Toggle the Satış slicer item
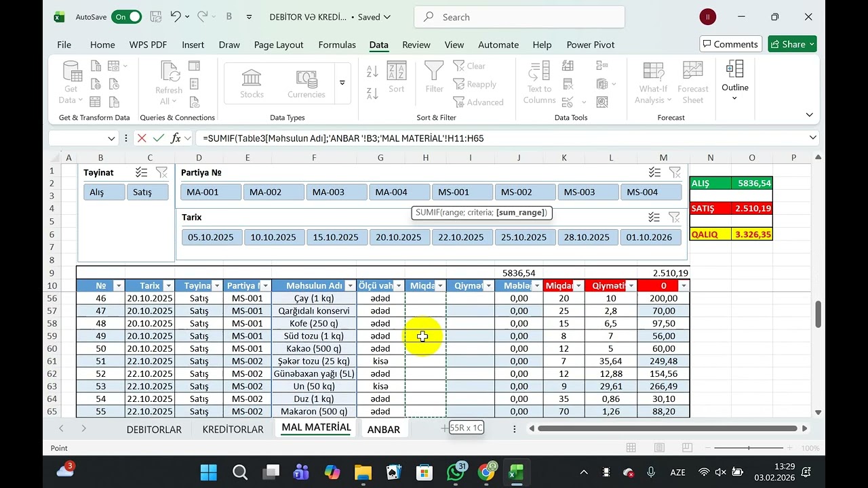Image resolution: width=868 pixels, height=488 pixels. click(x=147, y=192)
